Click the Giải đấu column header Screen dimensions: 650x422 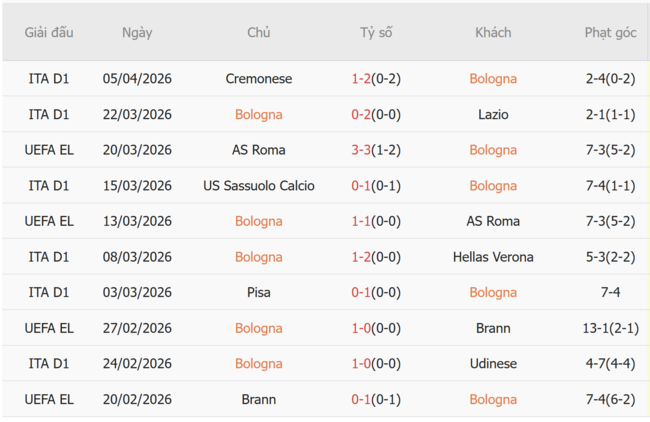pos(50,33)
